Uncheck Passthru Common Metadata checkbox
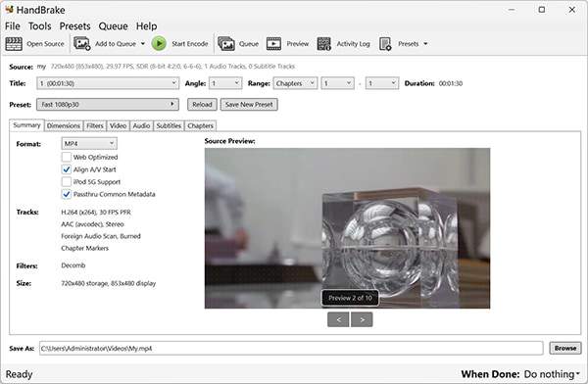588x384 pixels. [67, 194]
